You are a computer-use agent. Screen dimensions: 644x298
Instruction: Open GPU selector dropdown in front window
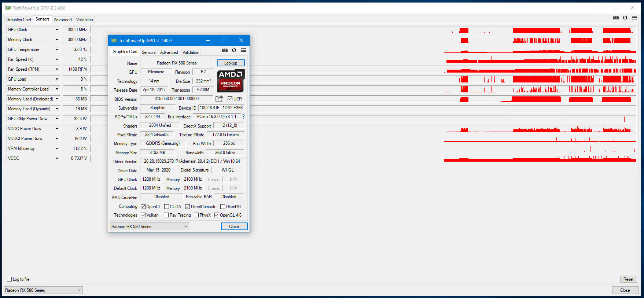[x=150, y=227]
